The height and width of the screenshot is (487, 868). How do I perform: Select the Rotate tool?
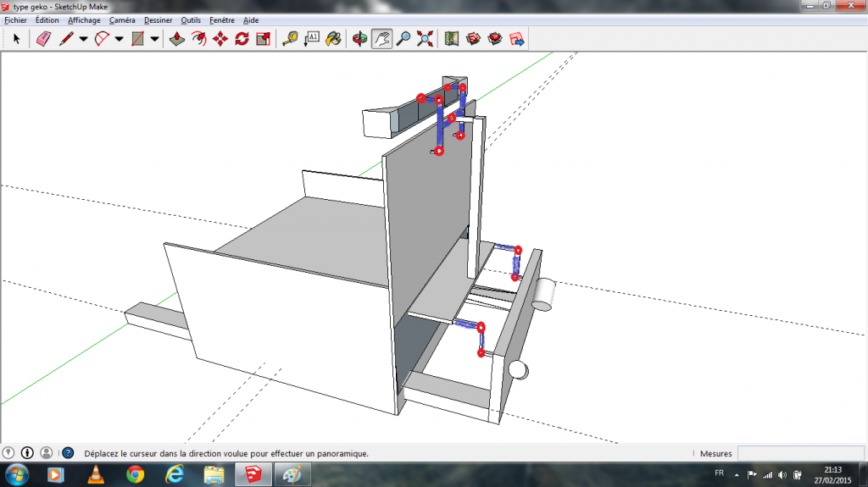pos(242,39)
